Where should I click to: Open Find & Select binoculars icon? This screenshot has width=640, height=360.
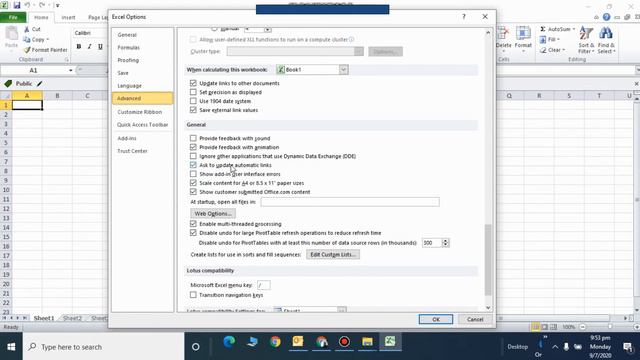coord(606,33)
